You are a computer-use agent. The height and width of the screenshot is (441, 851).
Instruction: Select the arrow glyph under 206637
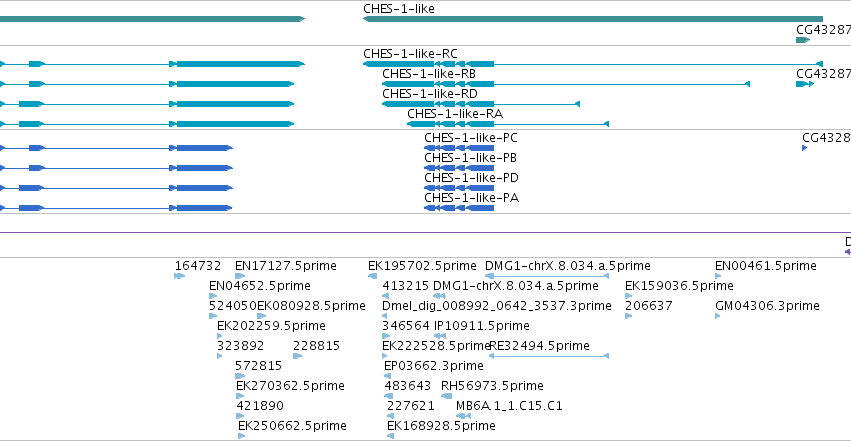click(628, 316)
